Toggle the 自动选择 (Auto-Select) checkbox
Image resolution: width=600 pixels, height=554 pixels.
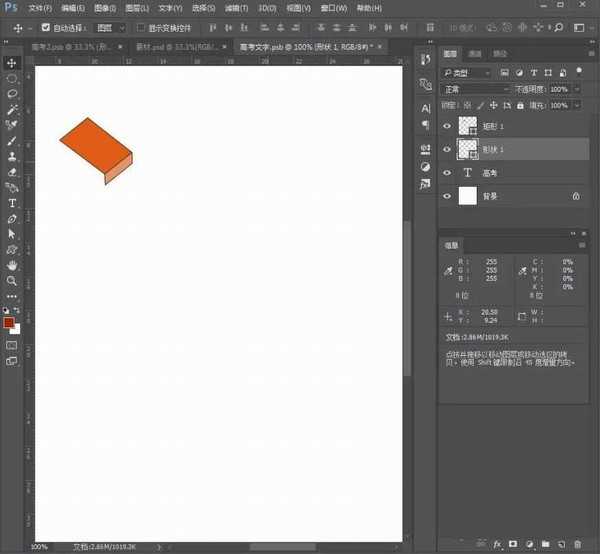click(46, 28)
